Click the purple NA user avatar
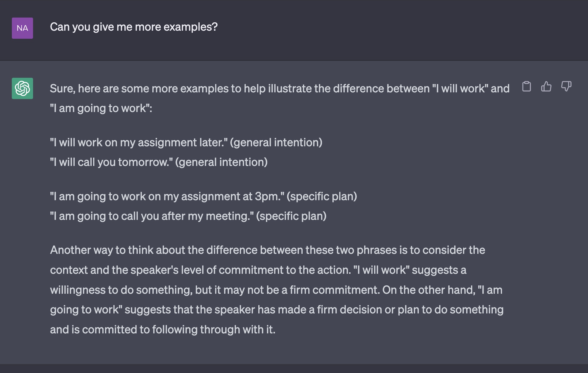Viewport: 588px width, 373px height. pyautogui.click(x=22, y=28)
